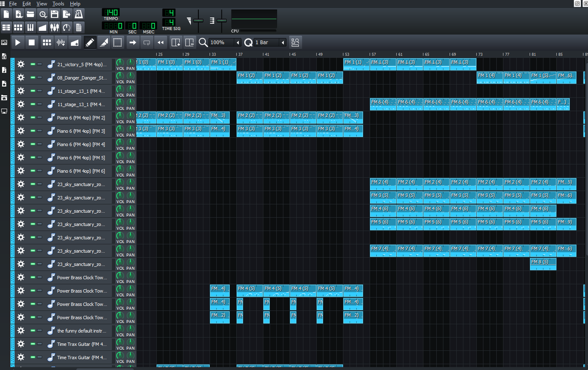The width and height of the screenshot is (588, 370).
Task: Open the 1 Bar snap dropdown
Action: click(269, 43)
